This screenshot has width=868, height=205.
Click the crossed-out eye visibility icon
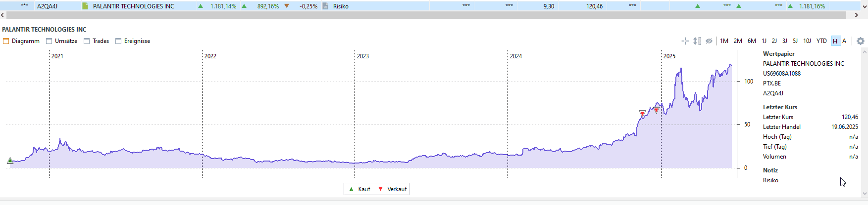click(709, 41)
